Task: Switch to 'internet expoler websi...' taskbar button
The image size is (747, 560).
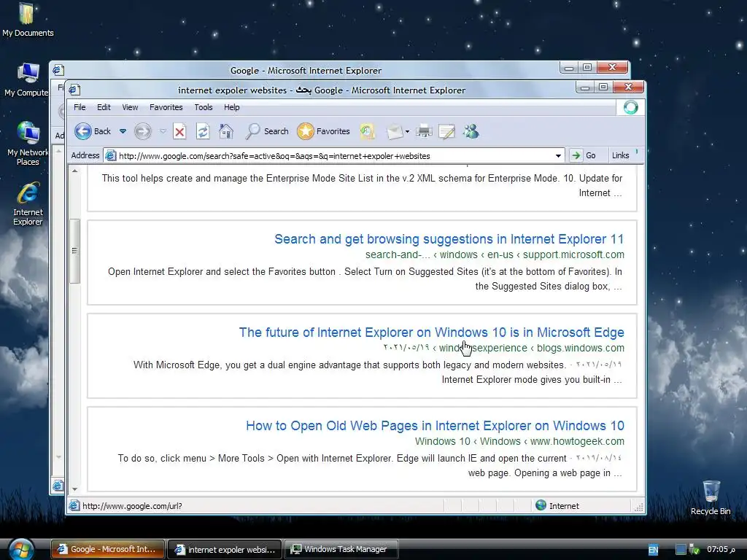Action: click(225, 549)
